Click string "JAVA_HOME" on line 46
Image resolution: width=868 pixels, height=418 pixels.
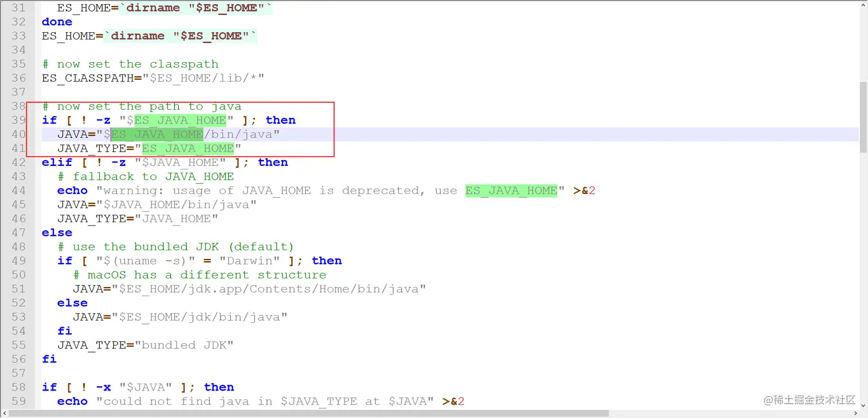coord(176,219)
